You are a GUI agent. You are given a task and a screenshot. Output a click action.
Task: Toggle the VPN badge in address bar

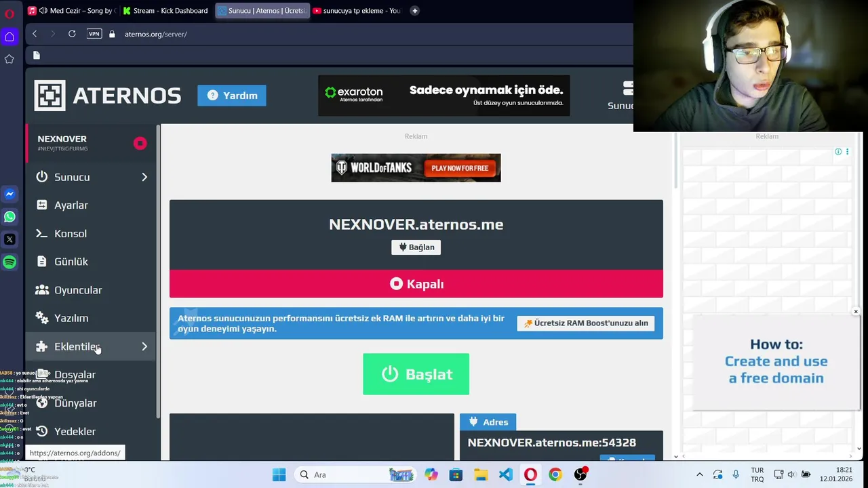94,34
